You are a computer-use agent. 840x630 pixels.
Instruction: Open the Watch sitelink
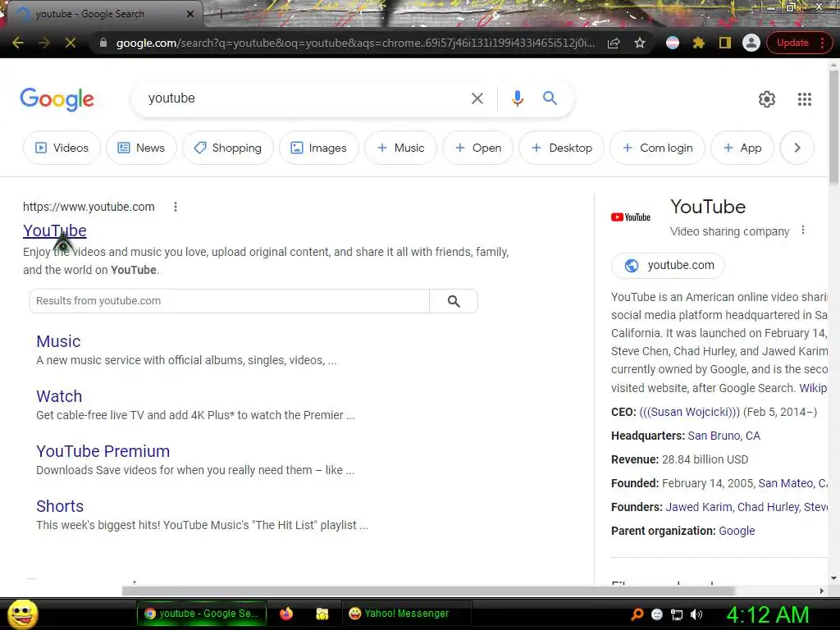(x=59, y=396)
